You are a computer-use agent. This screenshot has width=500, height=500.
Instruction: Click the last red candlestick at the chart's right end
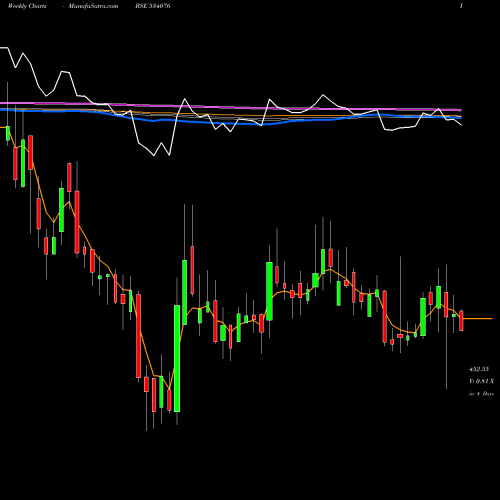(461, 321)
